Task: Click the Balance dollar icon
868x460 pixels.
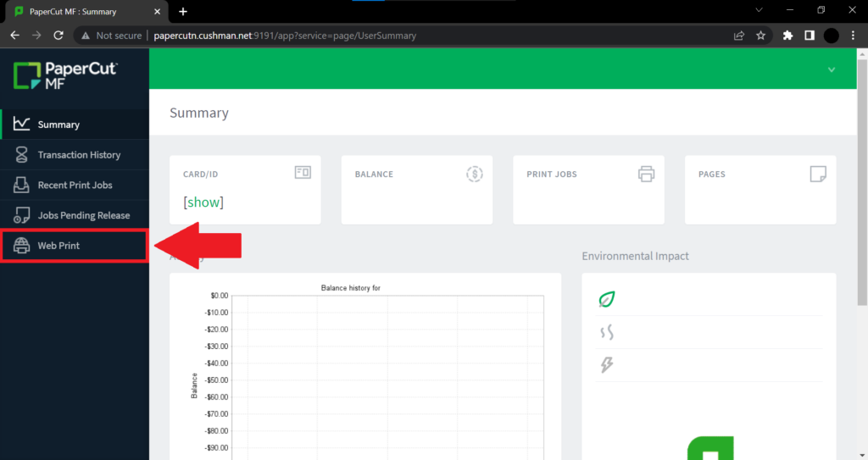Action: pos(475,174)
